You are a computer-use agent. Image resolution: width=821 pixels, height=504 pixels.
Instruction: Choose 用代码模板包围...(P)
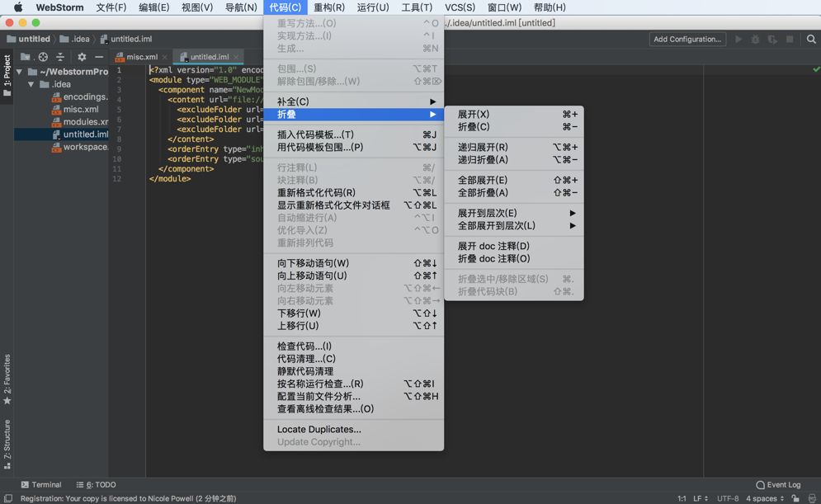pyautogui.click(x=353, y=147)
